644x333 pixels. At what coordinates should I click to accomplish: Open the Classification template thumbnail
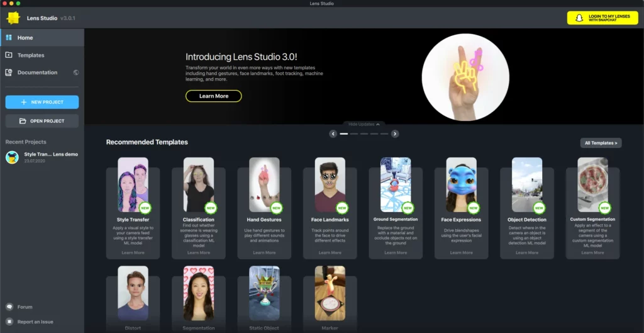(x=199, y=184)
